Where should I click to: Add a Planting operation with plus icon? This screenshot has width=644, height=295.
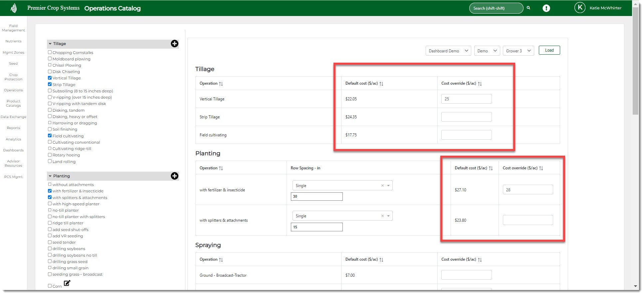[174, 176]
